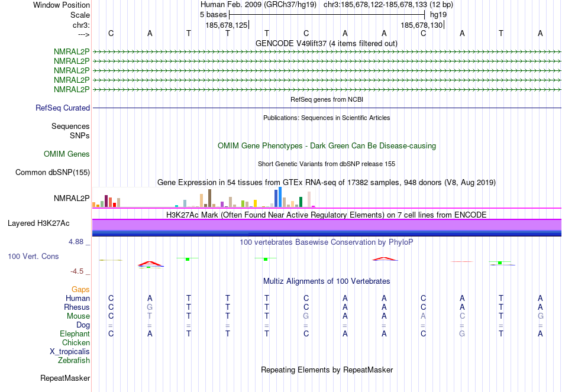Viewport: 562px width, 392px height.
Task: Click the Chicken species row label
Action: [x=76, y=342]
